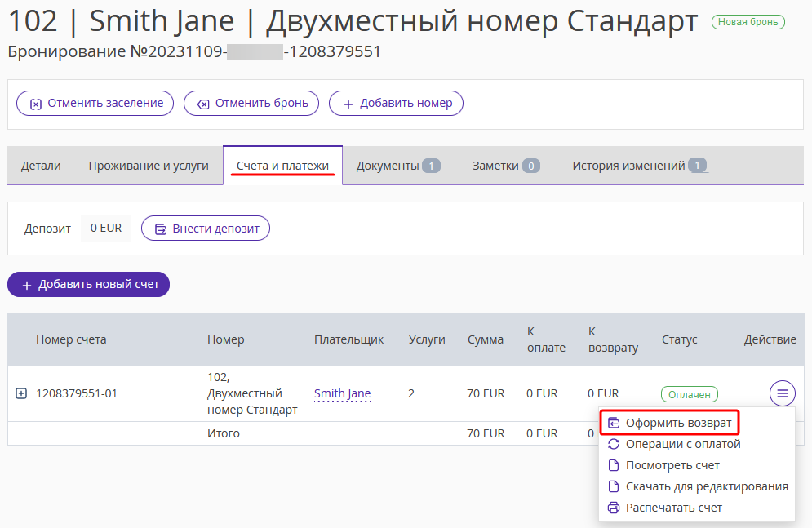Click Отменить заселение button

(x=95, y=103)
